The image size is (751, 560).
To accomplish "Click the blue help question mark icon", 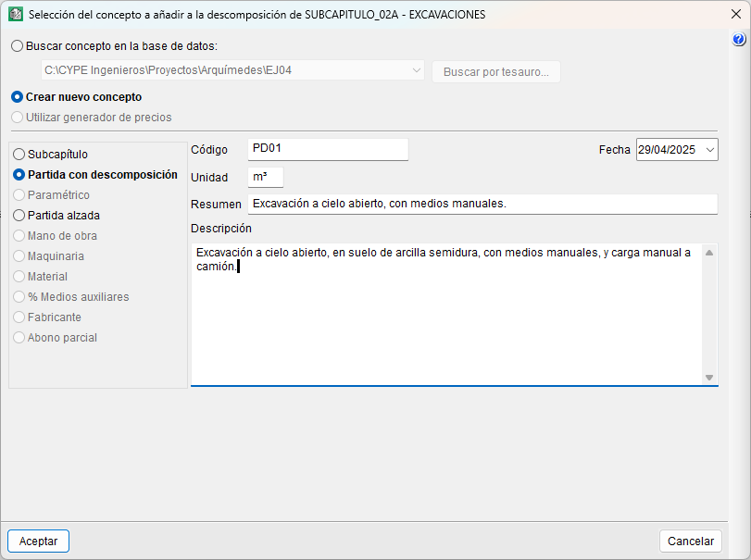I will (739, 40).
